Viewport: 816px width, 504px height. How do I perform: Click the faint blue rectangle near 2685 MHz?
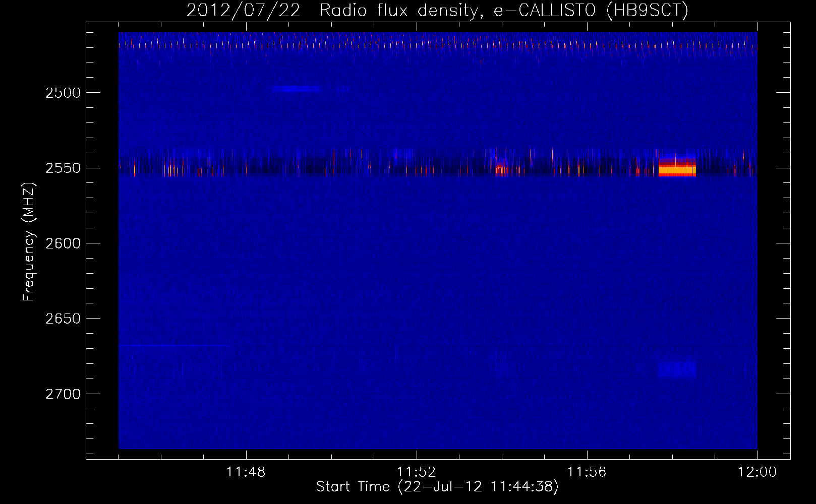click(x=677, y=370)
